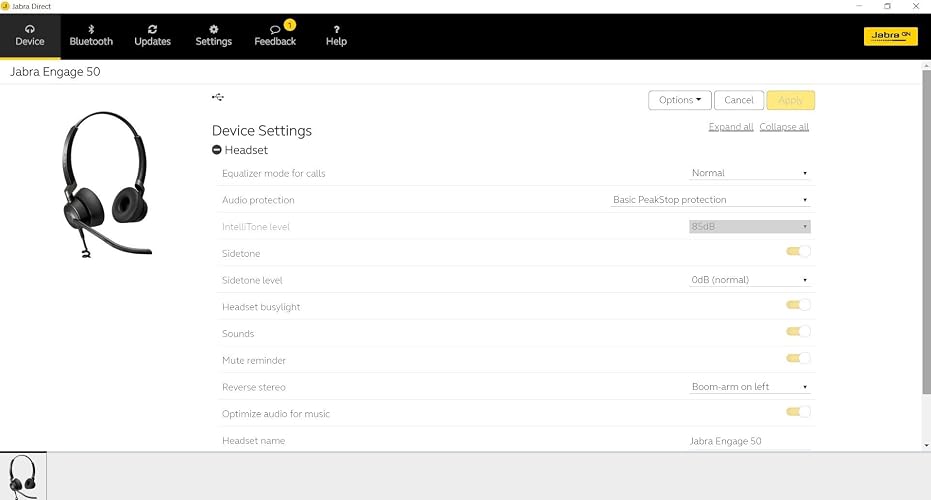Open the Device tab
This screenshot has height=500, width=931.
(x=30, y=36)
